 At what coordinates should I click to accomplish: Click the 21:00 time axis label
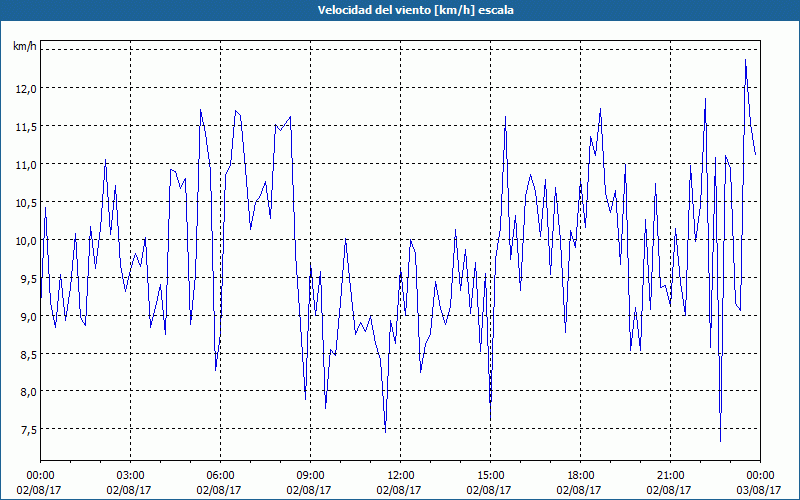(x=670, y=476)
